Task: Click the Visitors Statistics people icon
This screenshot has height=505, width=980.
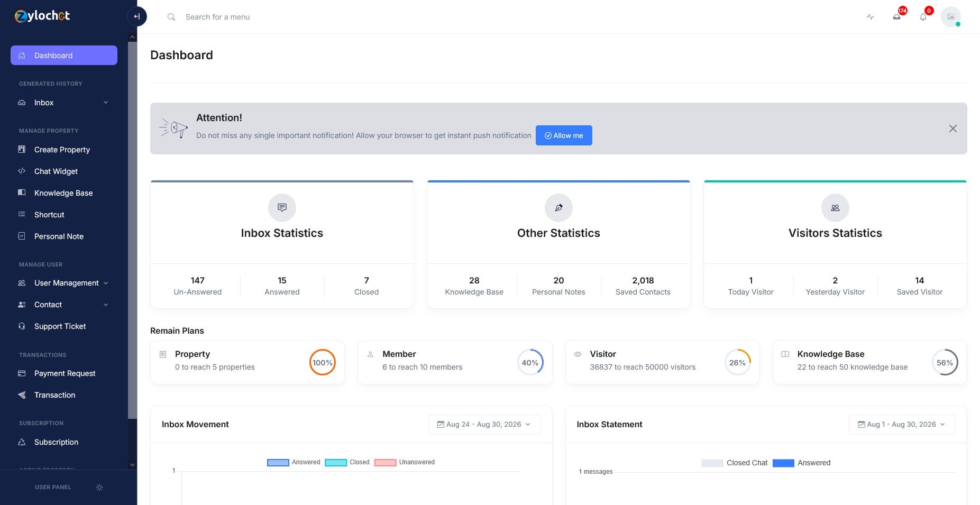Action: click(835, 208)
